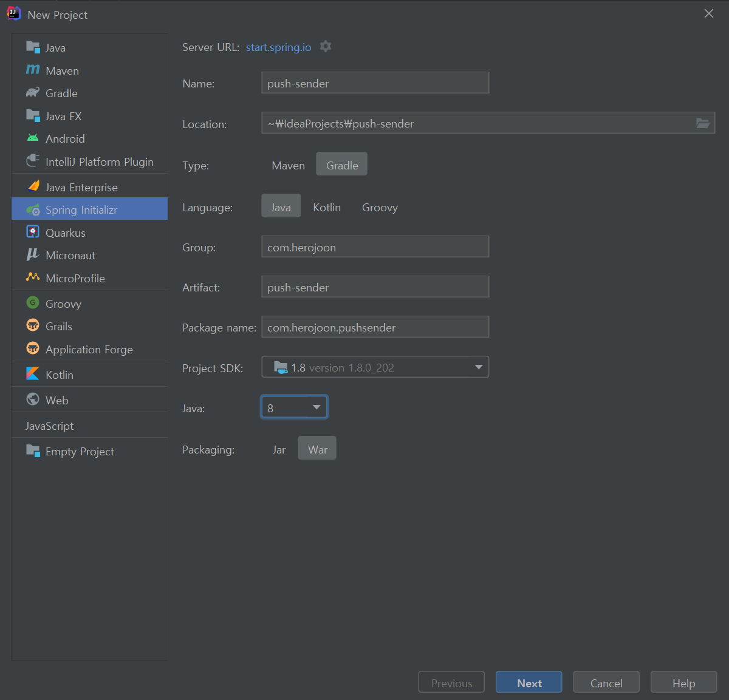The image size is (729, 700).
Task: Set packaging to War
Action: tap(317, 449)
